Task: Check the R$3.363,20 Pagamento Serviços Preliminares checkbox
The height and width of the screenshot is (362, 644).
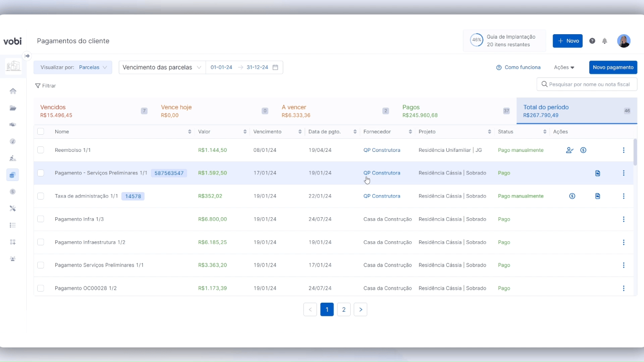Action: pyautogui.click(x=41, y=265)
